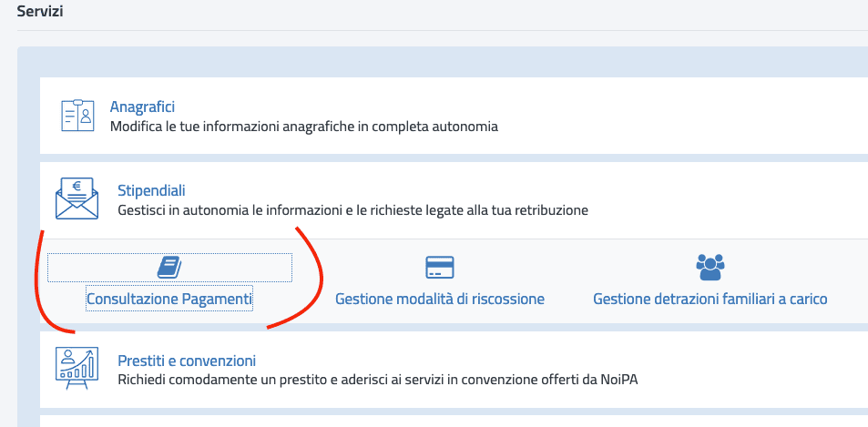This screenshot has height=427, width=868.
Task: Click the Anagrafici ID card icon
Action: pyautogui.click(x=77, y=116)
